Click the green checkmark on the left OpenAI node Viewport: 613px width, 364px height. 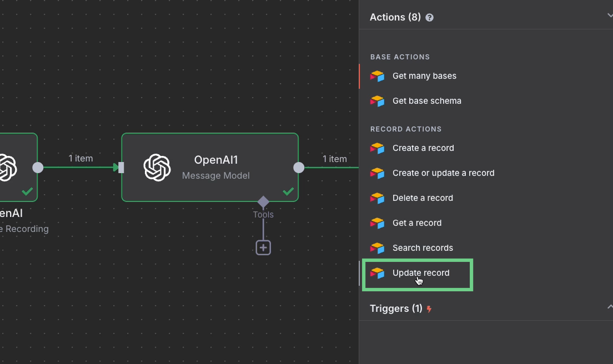(x=27, y=191)
